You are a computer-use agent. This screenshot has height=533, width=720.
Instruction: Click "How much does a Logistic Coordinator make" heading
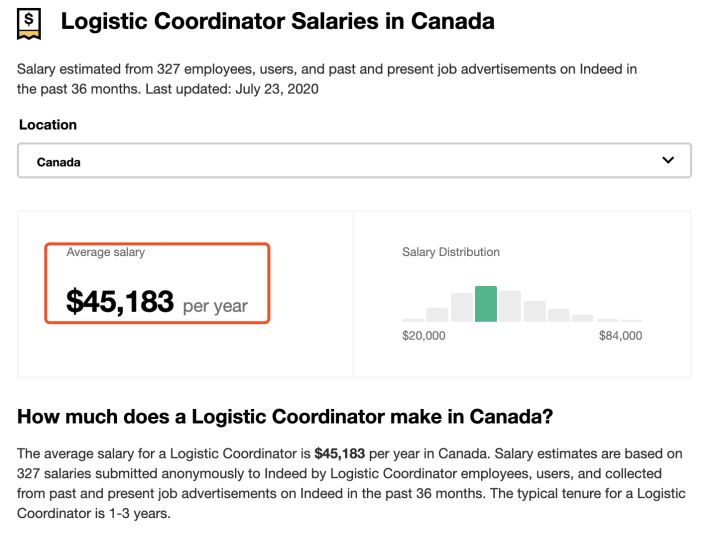tap(285, 417)
